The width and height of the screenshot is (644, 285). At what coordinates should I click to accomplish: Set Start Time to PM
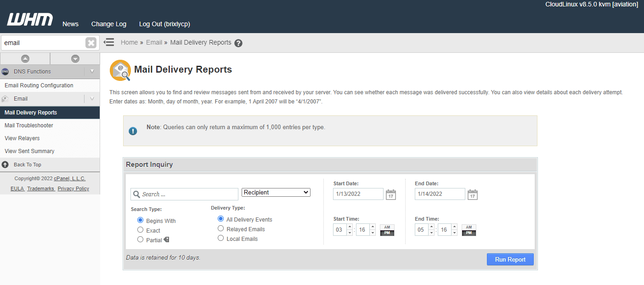387,233
